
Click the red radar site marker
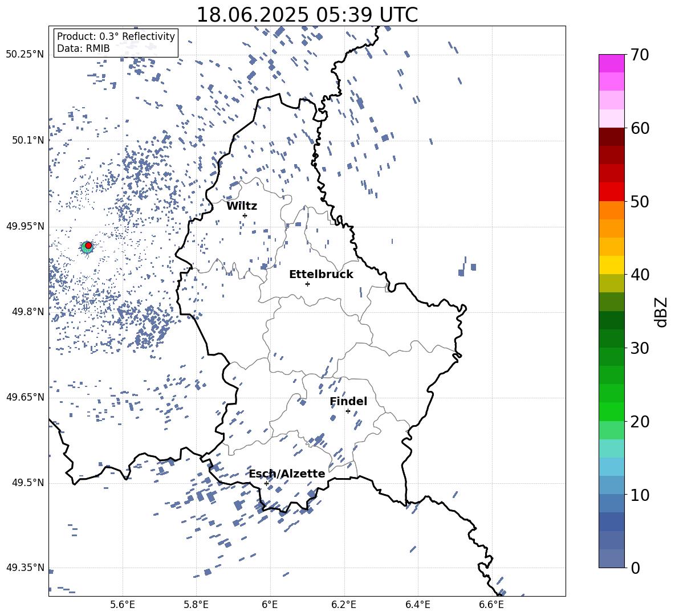pyautogui.click(x=88, y=246)
